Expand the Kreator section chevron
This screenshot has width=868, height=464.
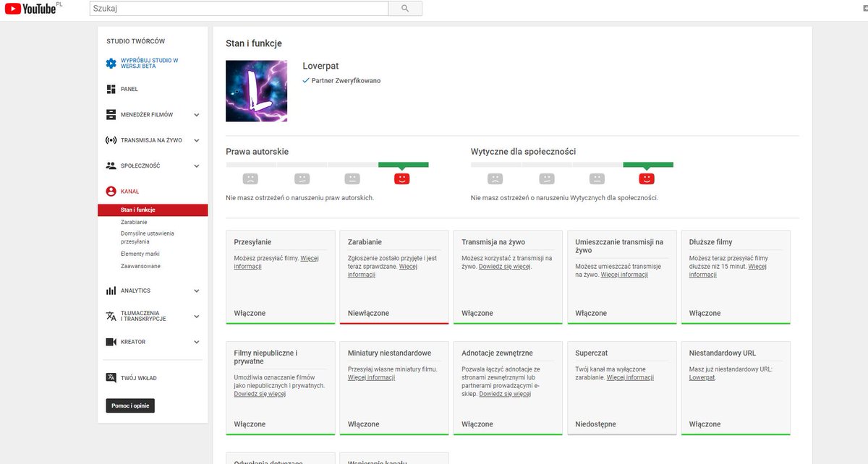pos(197,342)
